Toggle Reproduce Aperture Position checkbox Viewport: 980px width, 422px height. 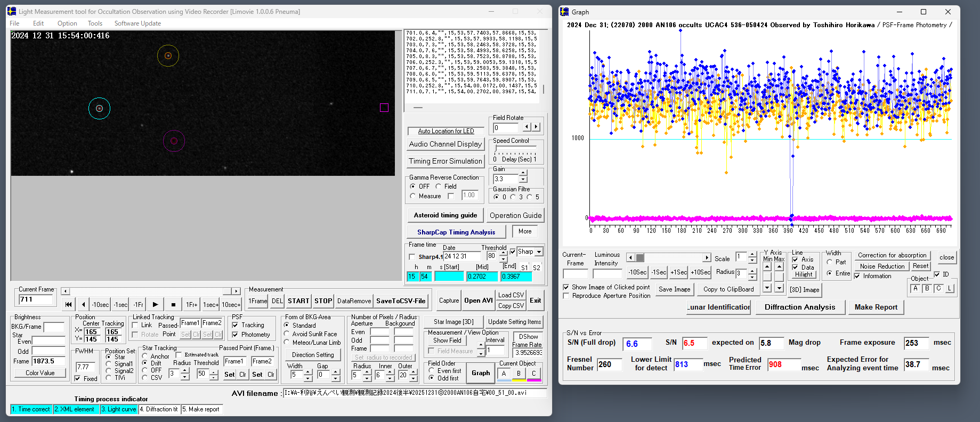click(566, 296)
